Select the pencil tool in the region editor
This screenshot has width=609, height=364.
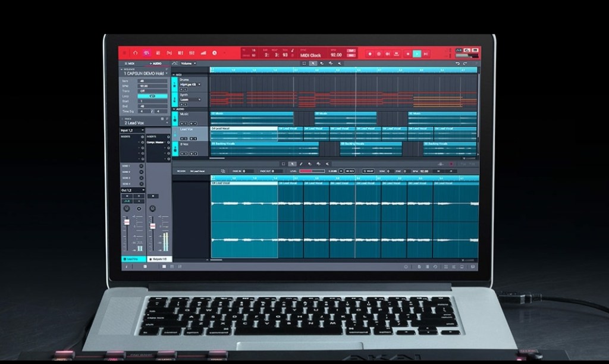coord(301,163)
